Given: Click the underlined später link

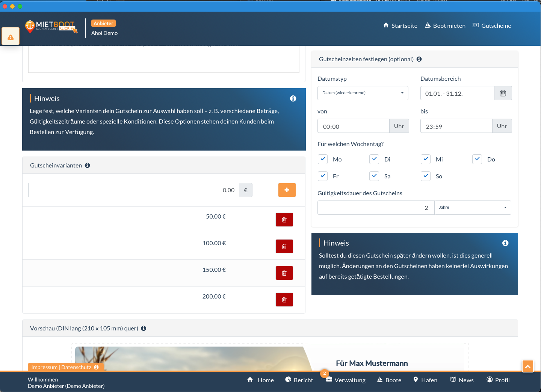Looking at the screenshot, I should click(x=402, y=256).
